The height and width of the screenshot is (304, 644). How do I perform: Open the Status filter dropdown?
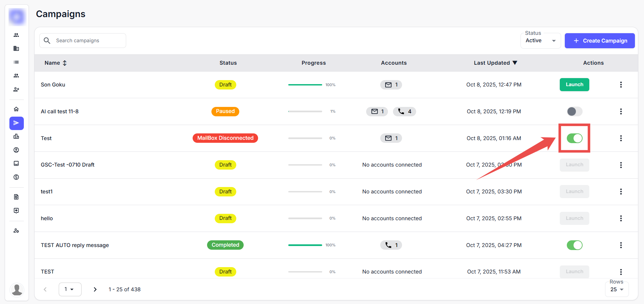click(x=540, y=41)
